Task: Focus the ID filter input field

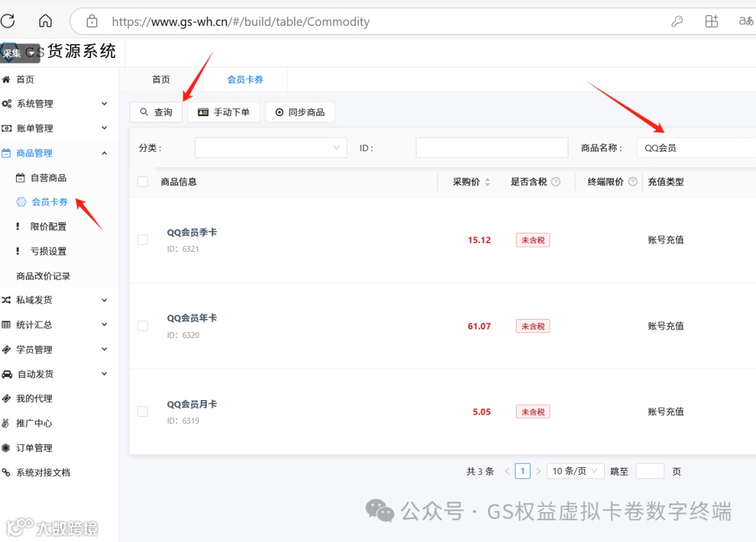Action: [x=492, y=148]
